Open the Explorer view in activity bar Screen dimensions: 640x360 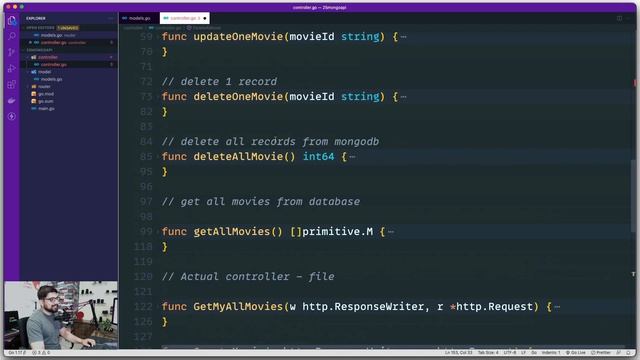pos(12,21)
